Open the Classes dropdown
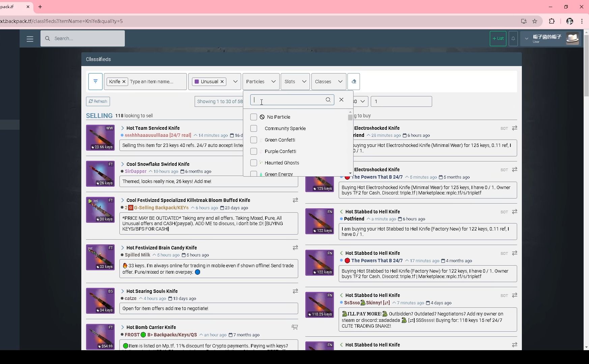This screenshot has height=364, width=589. (x=329, y=82)
